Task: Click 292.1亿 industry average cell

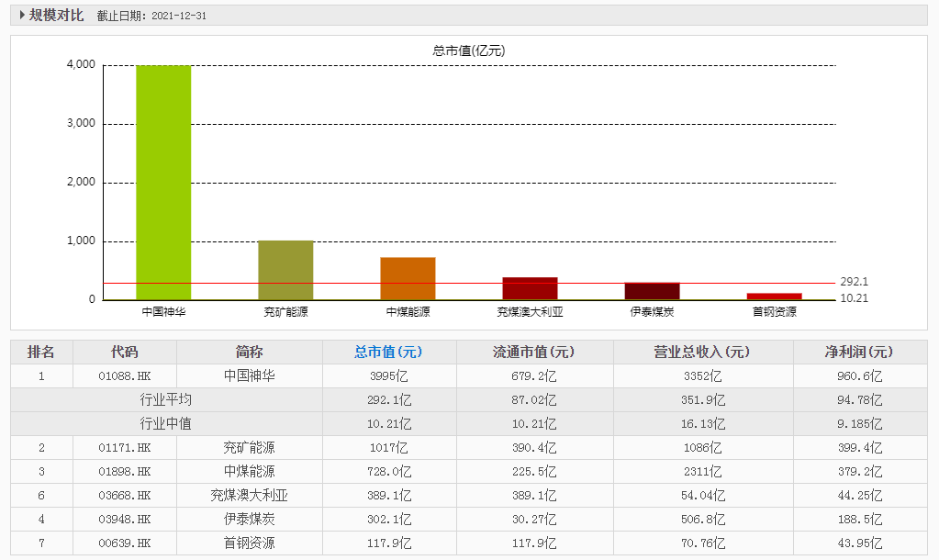Action: pyautogui.click(x=388, y=400)
